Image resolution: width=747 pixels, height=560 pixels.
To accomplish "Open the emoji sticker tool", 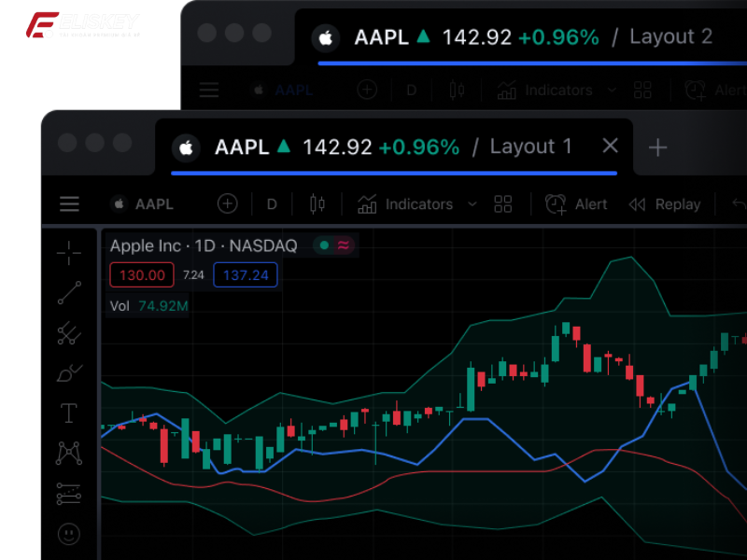I will pos(68,534).
